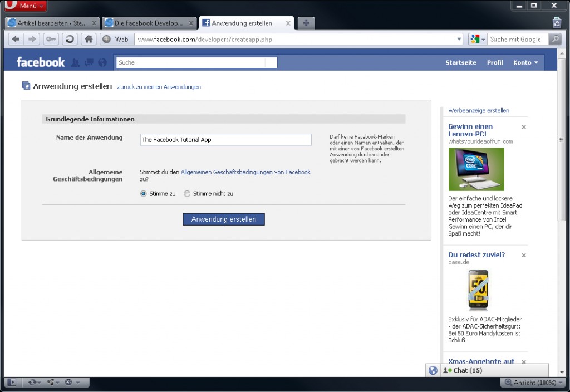
Task: Close the 'Die Facebook Develop...' tab
Action: click(191, 23)
